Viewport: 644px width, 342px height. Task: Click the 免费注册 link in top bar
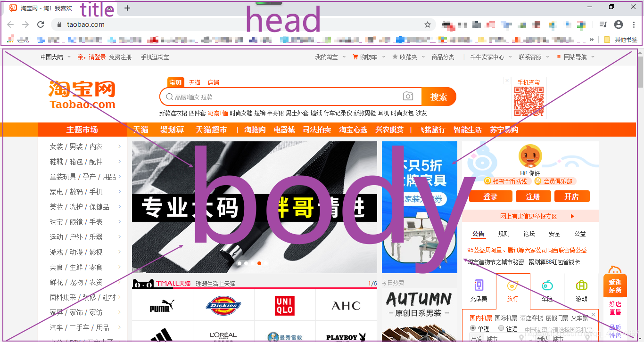[x=120, y=57]
